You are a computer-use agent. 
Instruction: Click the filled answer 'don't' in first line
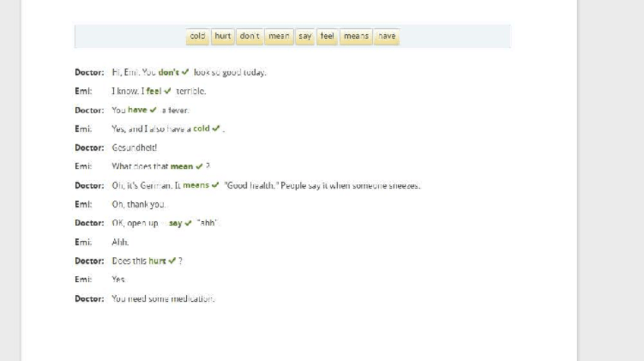(x=169, y=73)
